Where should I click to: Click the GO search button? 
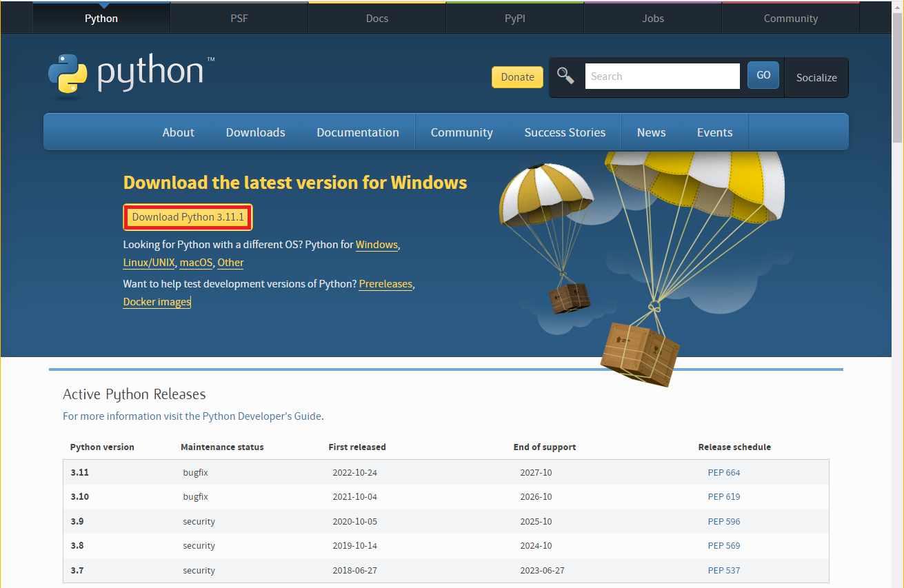pyautogui.click(x=763, y=75)
